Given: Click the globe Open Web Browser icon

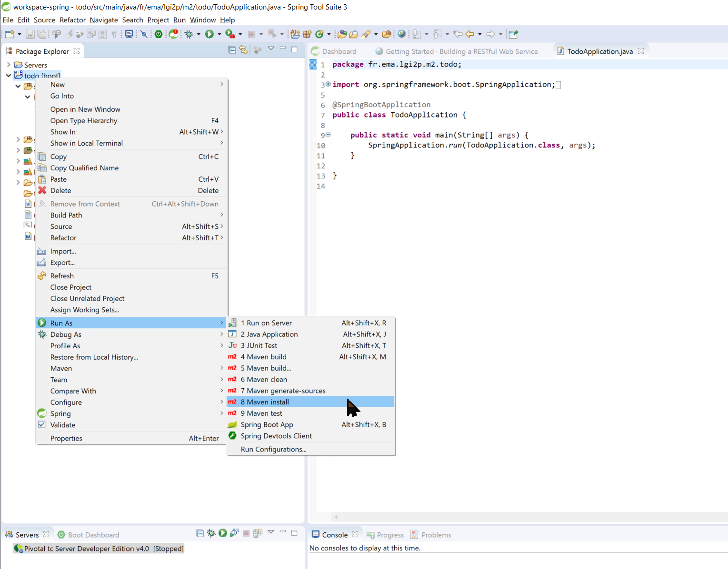Looking at the screenshot, I should point(402,34).
